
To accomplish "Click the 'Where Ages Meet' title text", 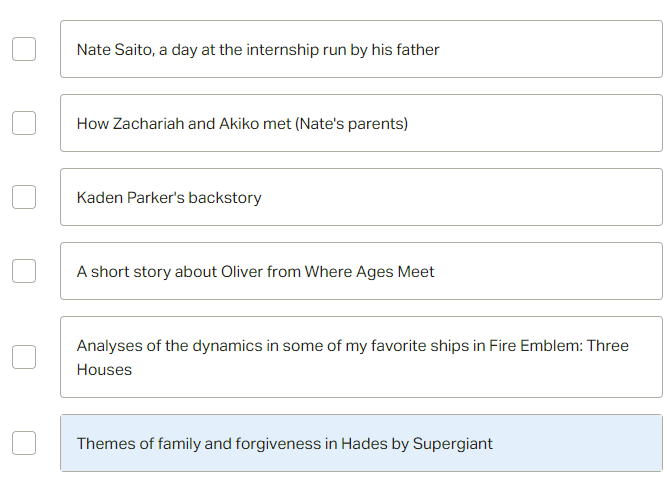I will 369,272.
